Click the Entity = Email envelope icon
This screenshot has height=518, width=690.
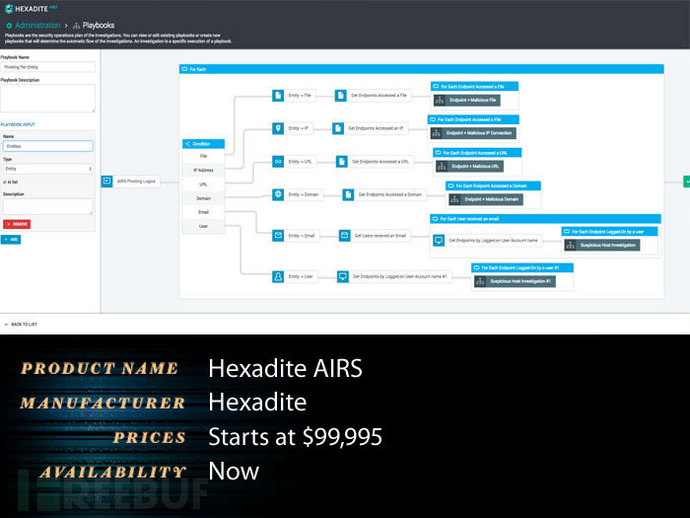click(278, 235)
